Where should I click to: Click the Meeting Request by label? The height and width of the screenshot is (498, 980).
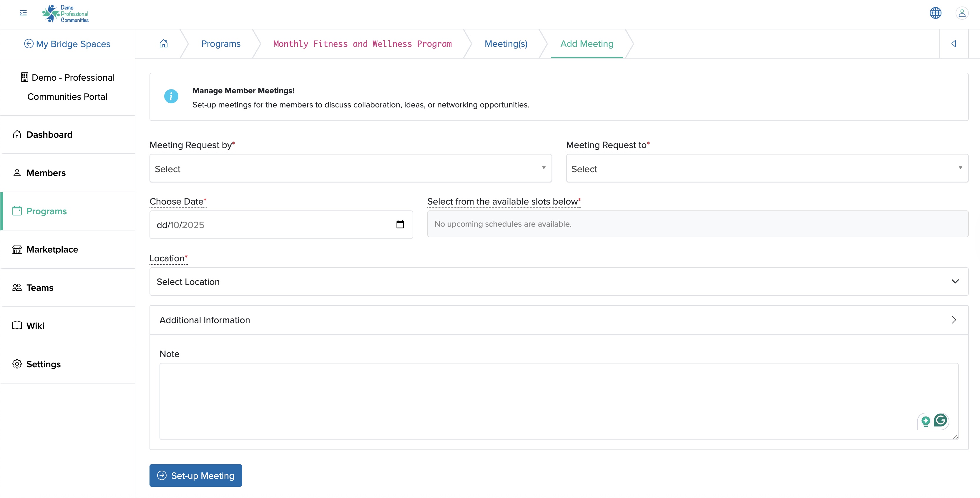(x=192, y=145)
